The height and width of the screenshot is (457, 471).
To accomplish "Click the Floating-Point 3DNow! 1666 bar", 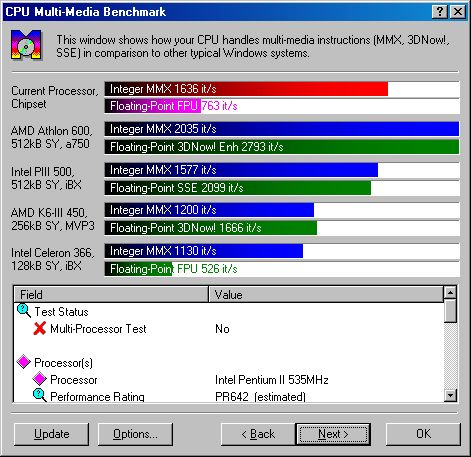I will 211,228.
